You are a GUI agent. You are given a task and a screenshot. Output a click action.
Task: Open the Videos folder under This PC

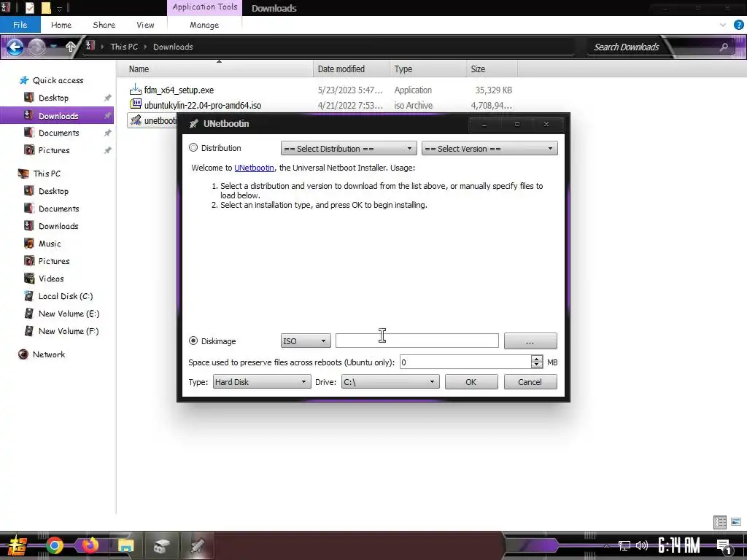[x=51, y=279]
